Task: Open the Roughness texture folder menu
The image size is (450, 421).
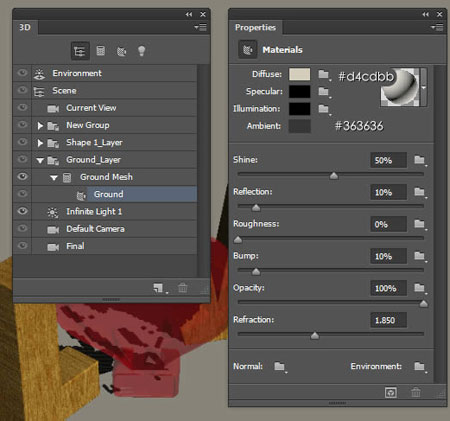Action: point(420,224)
